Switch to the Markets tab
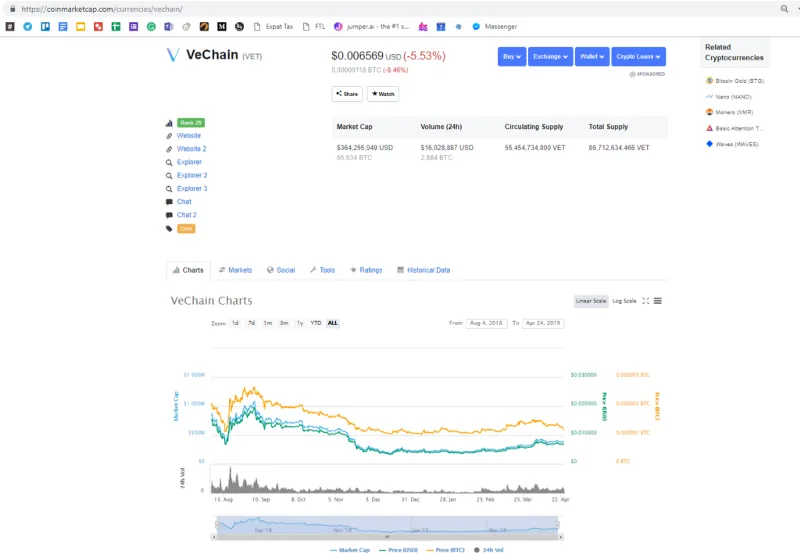This screenshot has height=553, width=800. click(x=235, y=270)
